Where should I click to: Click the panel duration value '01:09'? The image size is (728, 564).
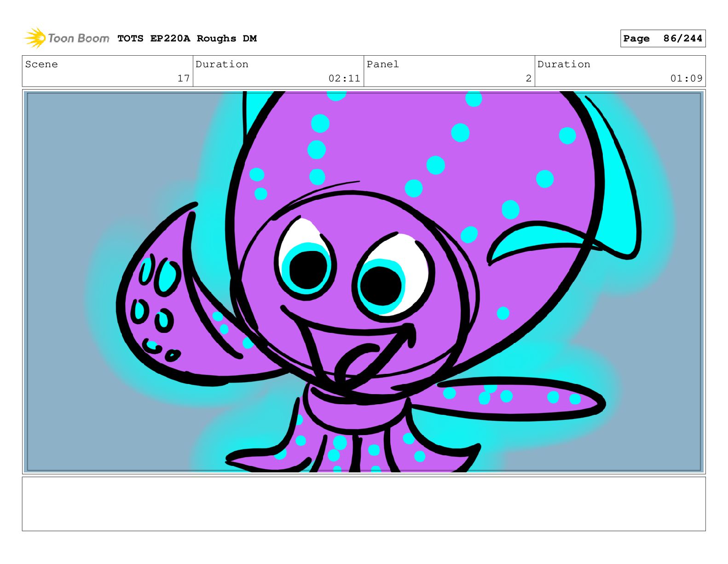click(686, 78)
